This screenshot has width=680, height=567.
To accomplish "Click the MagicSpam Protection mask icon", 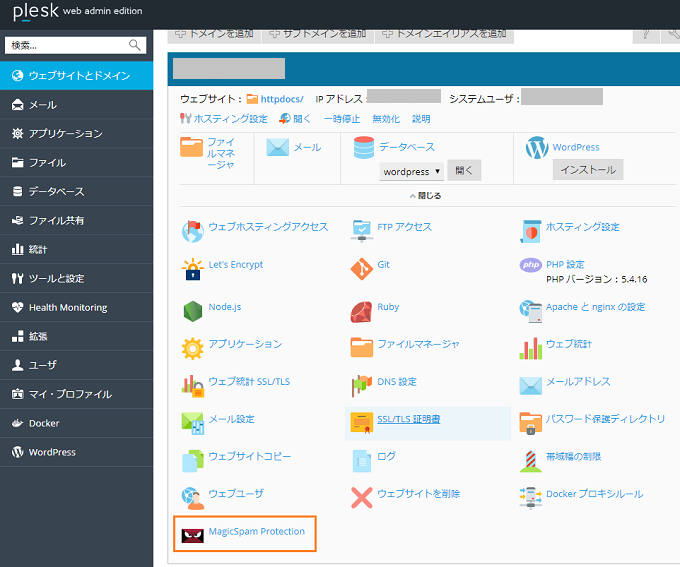I will [193, 536].
